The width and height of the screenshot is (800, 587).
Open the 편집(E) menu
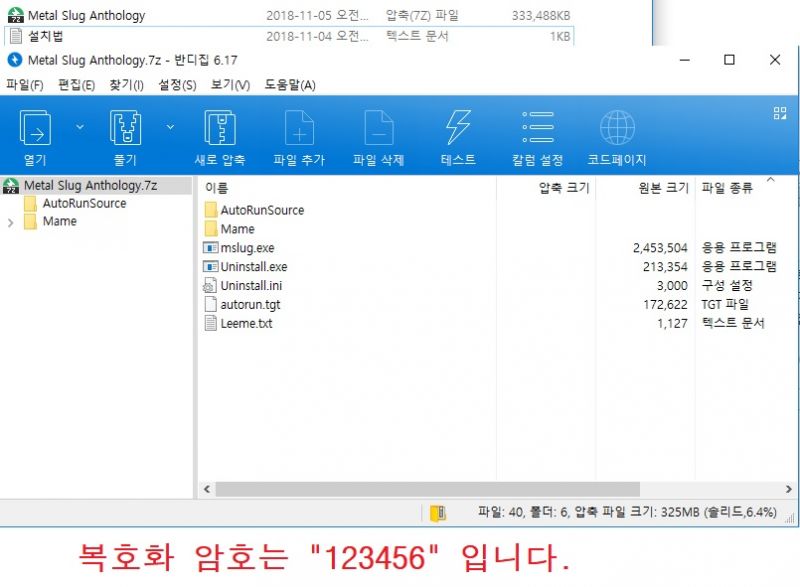click(x=76, y=85)
